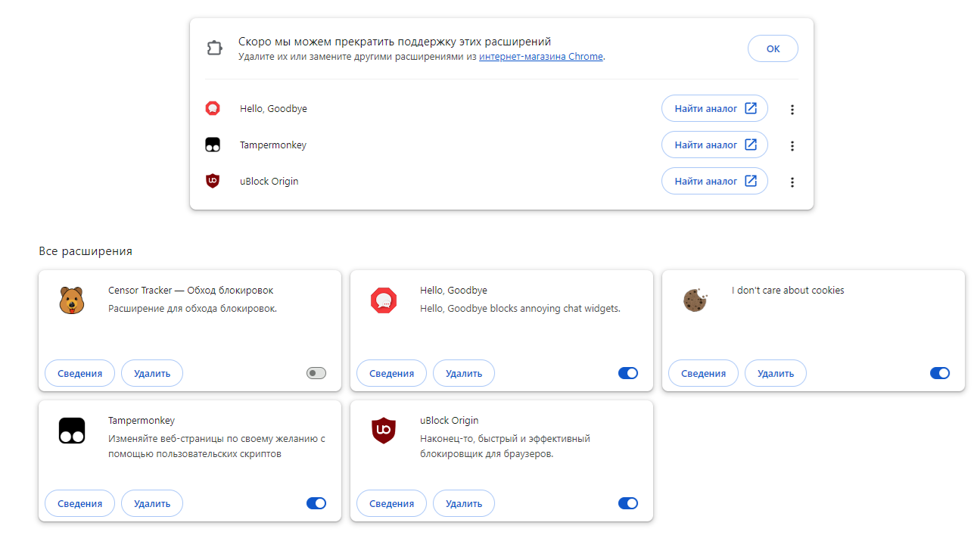
Task: Click the banner title Скоро мы можем прекратить поддержку
Action: pos(394,42)
